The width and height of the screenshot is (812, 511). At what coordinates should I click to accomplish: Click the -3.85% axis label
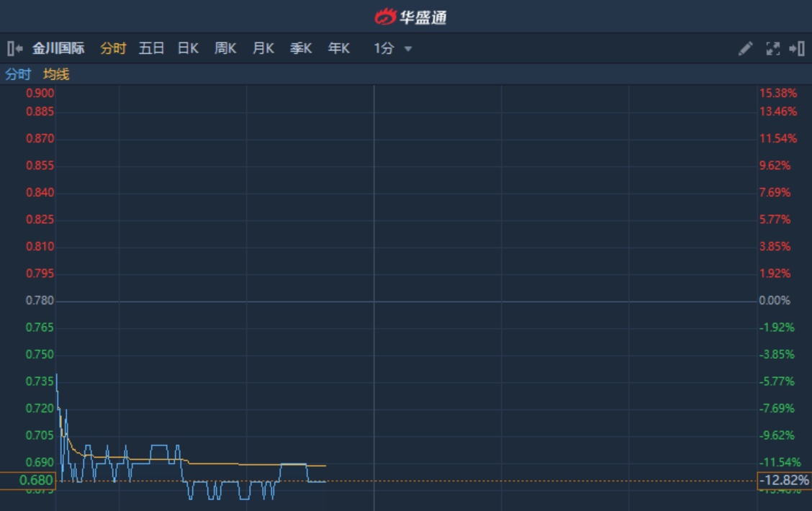(x=776, y=355)
